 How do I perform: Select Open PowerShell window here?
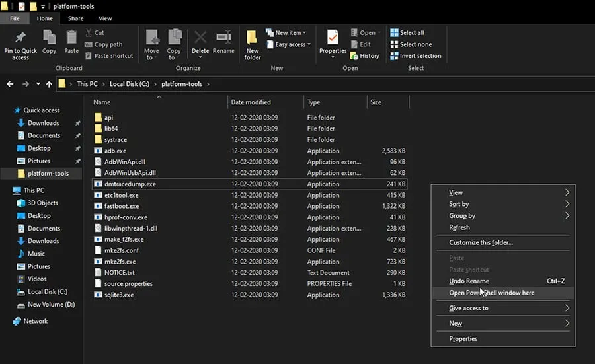492,293
